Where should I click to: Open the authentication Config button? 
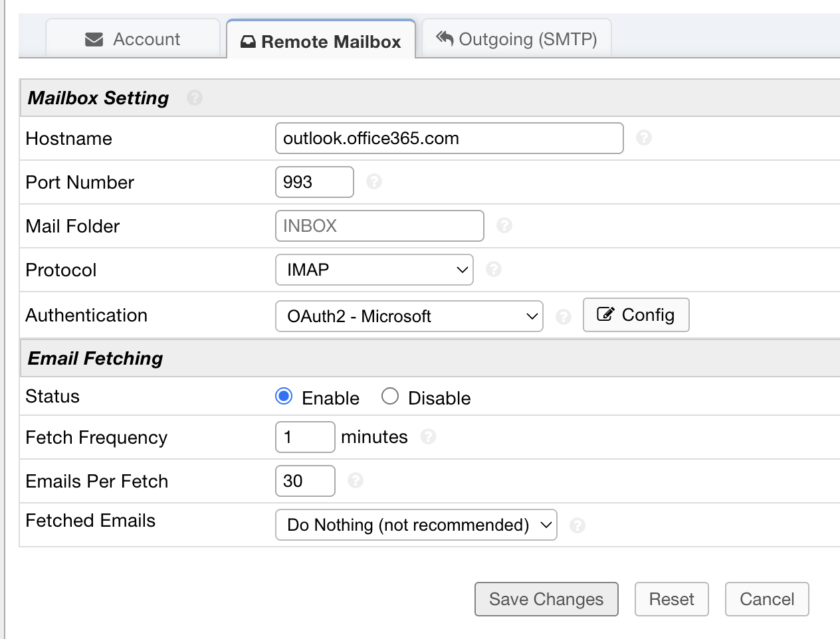[636, 315]
